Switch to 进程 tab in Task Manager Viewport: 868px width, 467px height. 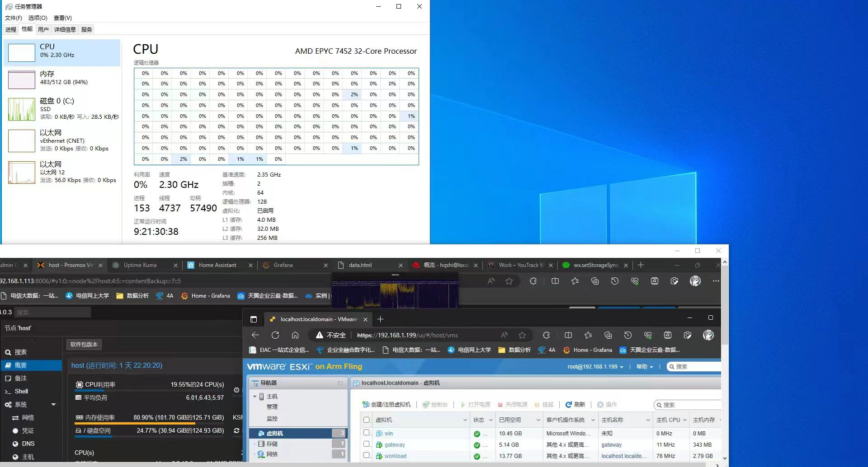click(11, 29)
